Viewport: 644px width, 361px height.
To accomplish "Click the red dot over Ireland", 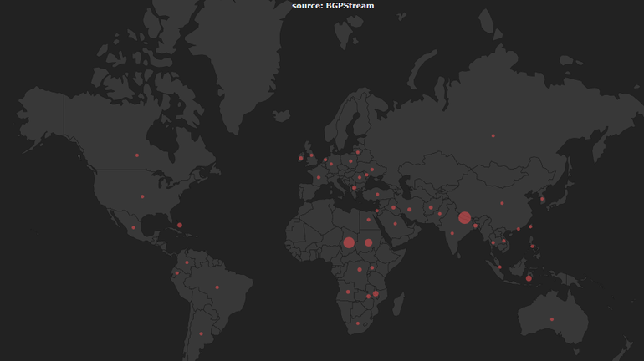I will (x=300, y=158).
